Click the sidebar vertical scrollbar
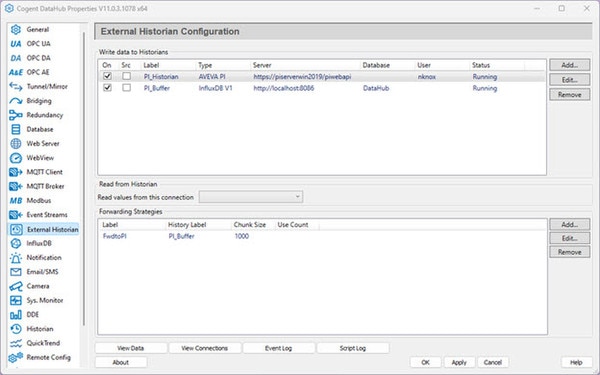 [84, 178]
